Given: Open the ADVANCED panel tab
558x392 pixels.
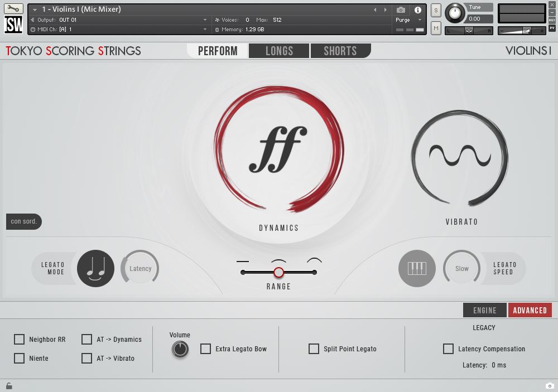Looking at the screenshot, I should (x=530, y=310).
